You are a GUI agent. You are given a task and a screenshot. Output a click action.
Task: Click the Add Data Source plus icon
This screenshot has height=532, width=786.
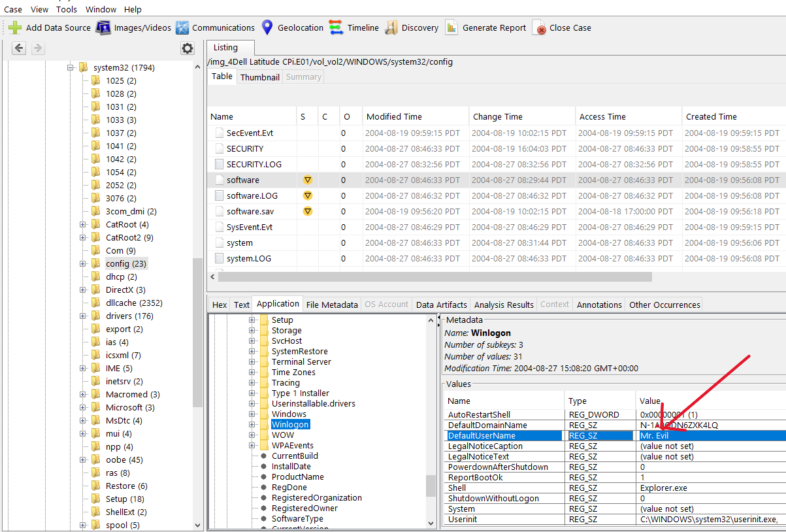tap(15, 27)
